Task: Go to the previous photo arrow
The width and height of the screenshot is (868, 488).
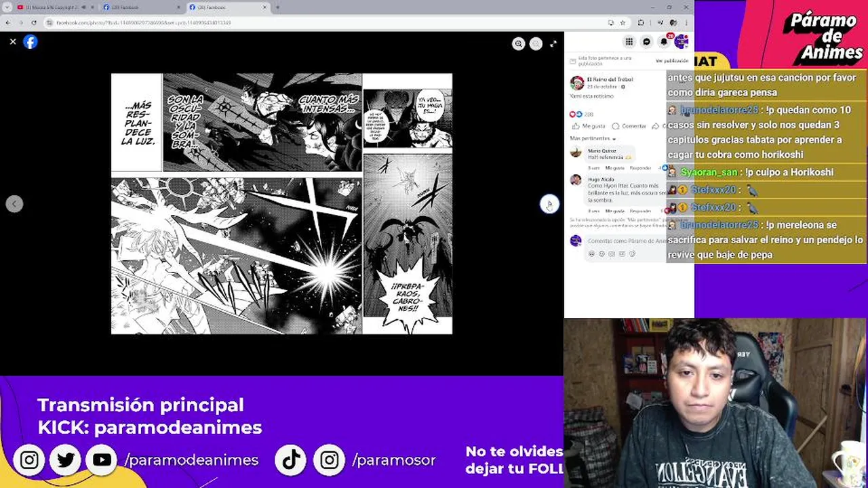Action: click(14, 204)
